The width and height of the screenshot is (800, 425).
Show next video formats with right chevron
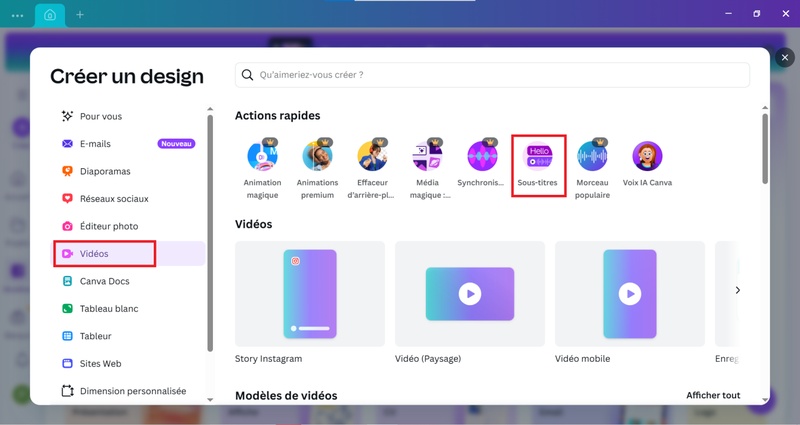pyautogui.click(x=738, y=290)
